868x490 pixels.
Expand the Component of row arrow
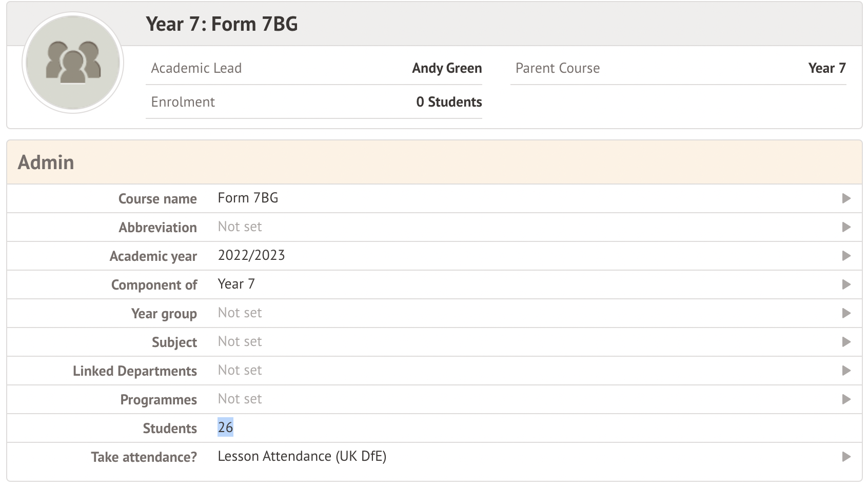coord(846,284)
